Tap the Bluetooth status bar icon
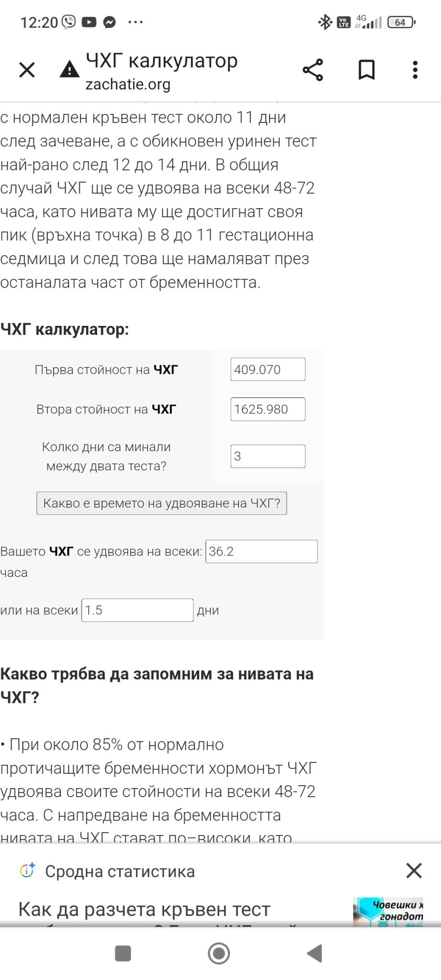441x980 pixels. point(325,22)
